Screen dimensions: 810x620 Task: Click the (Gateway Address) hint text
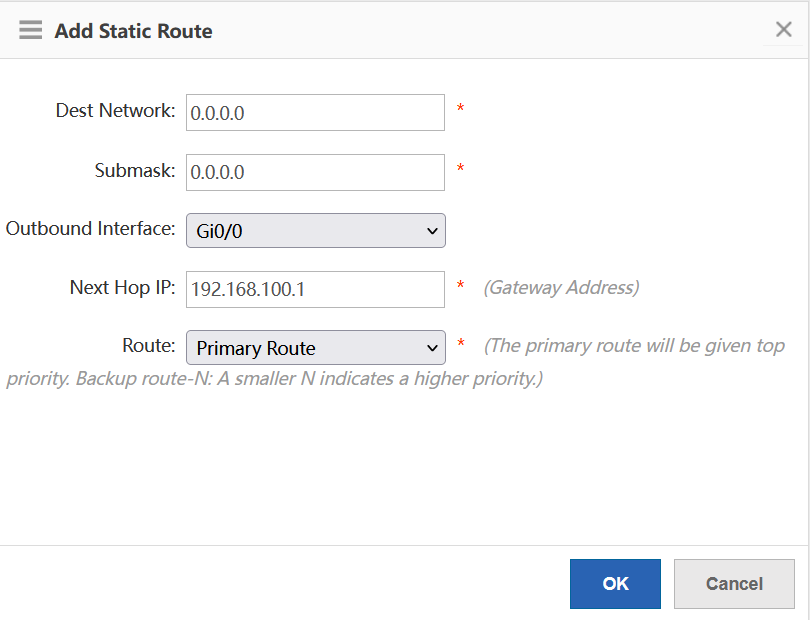(x=562, y=288)
